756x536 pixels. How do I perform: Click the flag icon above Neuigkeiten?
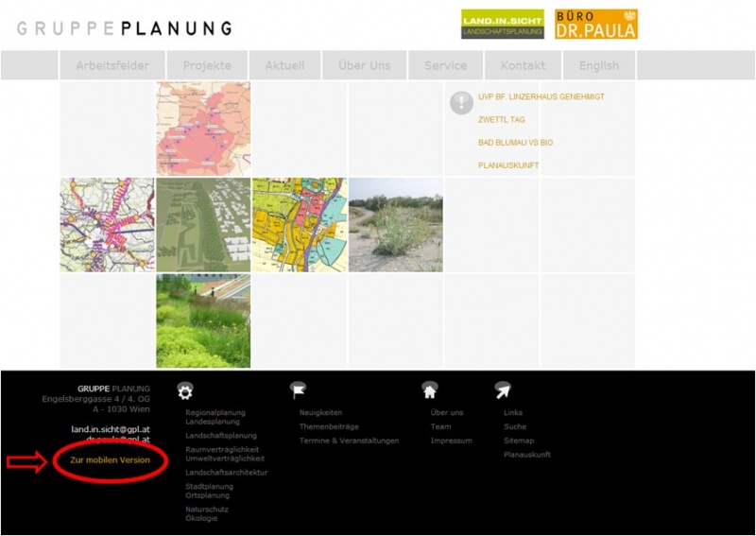(x=299, y=390)
